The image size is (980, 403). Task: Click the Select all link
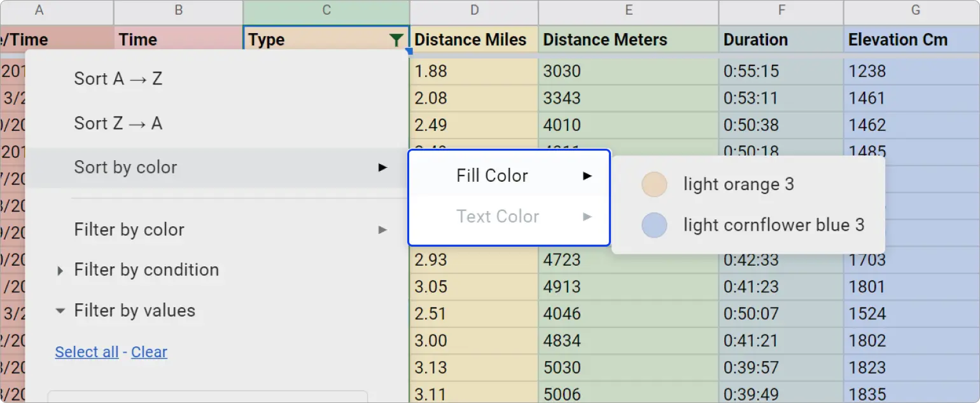(87, 352)
